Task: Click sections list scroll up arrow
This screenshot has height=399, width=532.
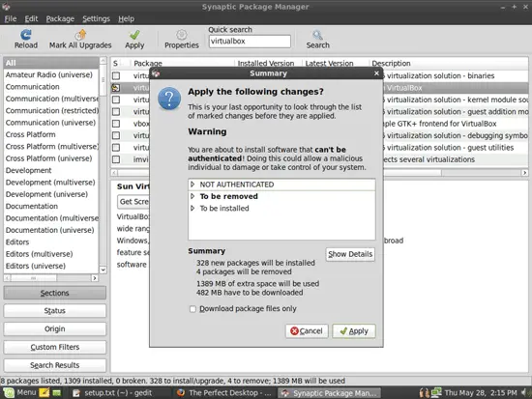Action: [103, 60]
